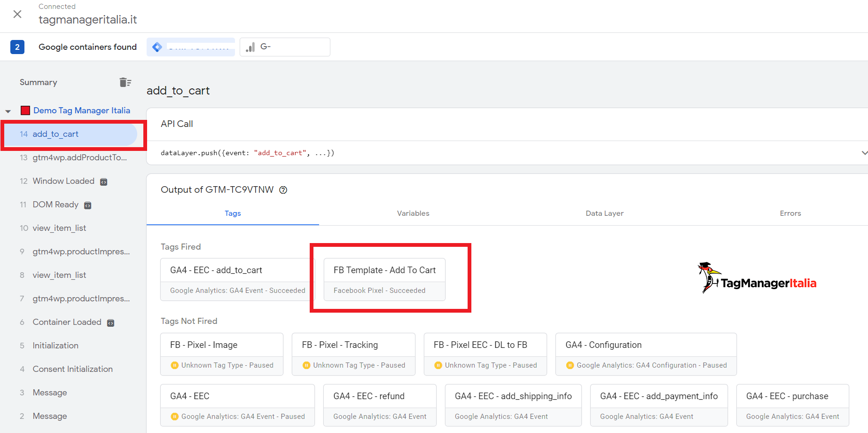Switch to the Variables tab
This screenshot has width=868, height=433.
coord(413,213)
